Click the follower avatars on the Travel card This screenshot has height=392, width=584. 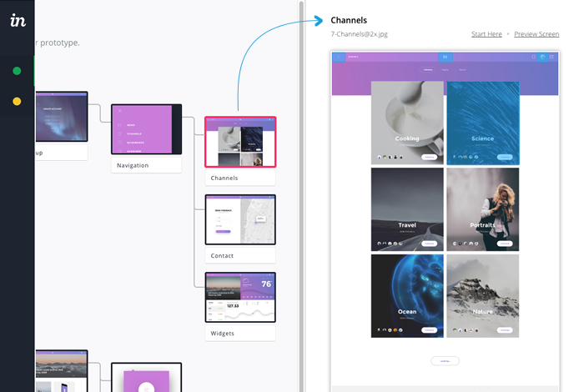(390, 244)
